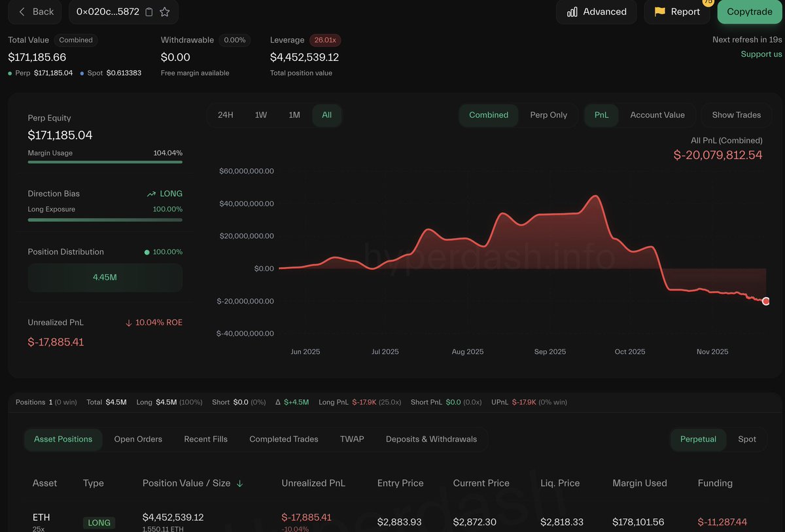Select the 1W timeframe

(261, 115)
